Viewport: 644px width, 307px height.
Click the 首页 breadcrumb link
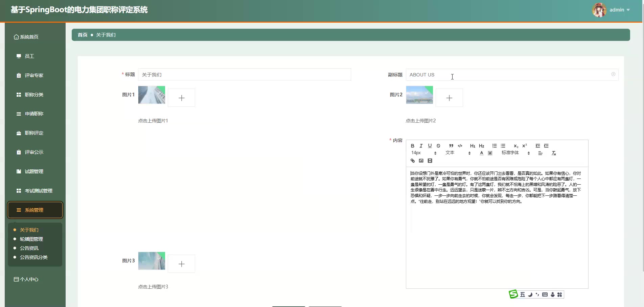pos(83,35)
